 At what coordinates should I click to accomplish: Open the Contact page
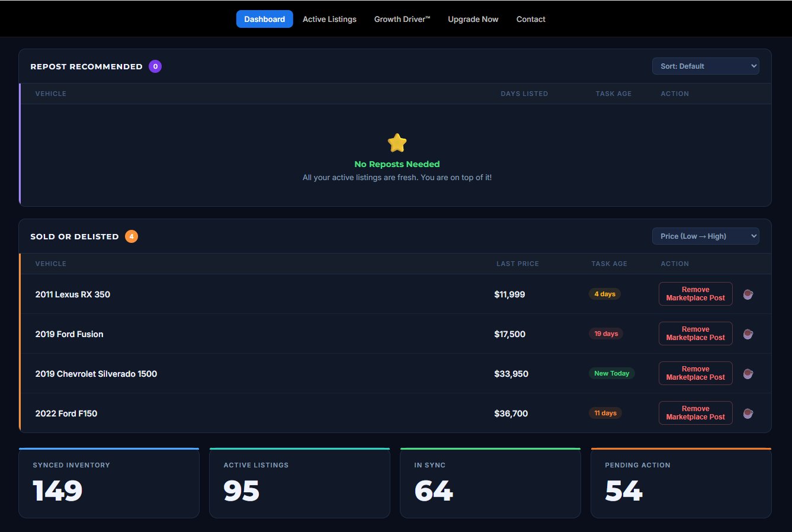click(x=531, y=19)
